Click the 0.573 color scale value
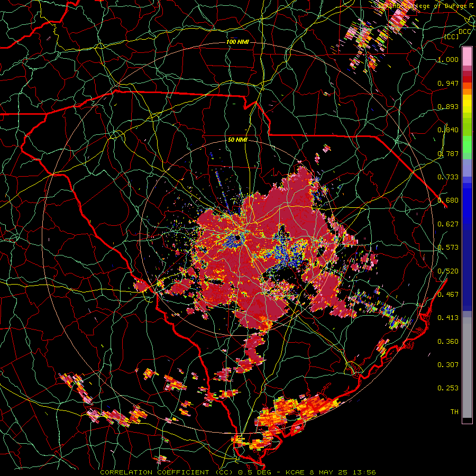 point(448,248)
